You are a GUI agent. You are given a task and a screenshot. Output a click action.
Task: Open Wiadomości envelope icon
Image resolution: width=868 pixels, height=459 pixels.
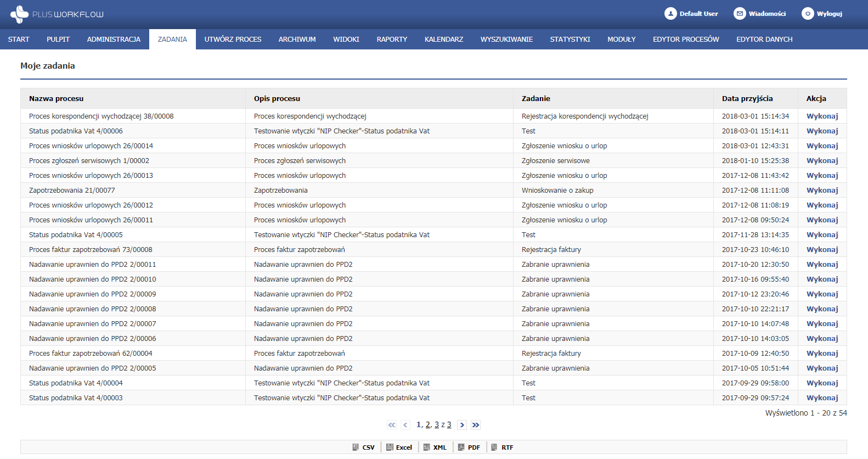click(x=740, y=14)
